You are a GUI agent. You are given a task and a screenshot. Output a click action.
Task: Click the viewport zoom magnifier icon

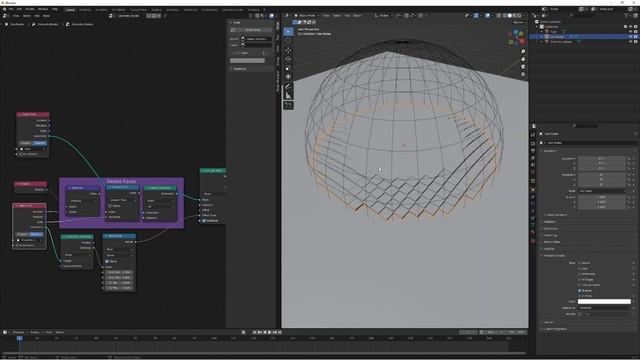[x=523, y=52]
